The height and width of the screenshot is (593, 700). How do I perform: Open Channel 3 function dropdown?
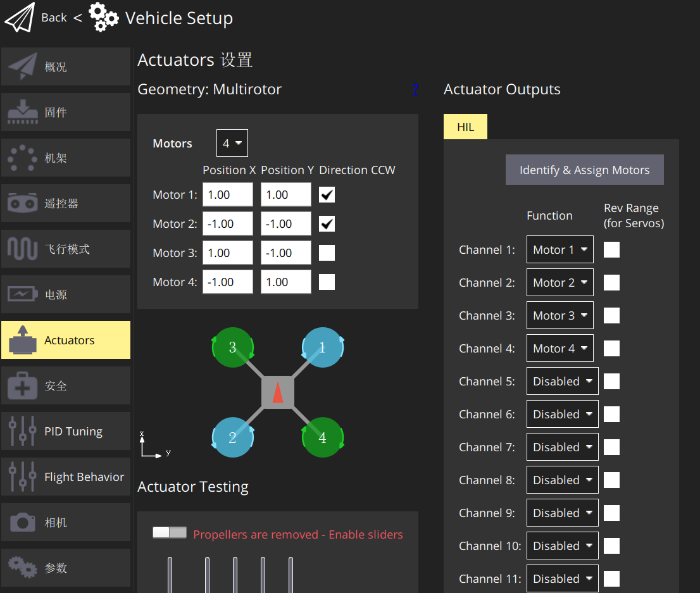[x=560, y=315]
